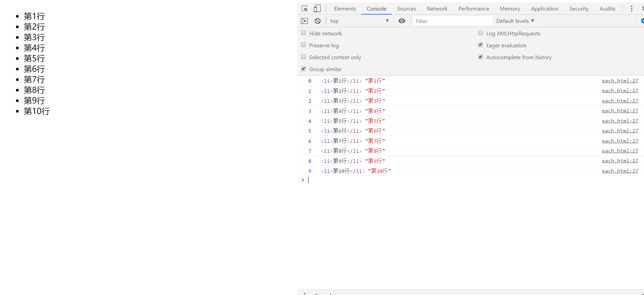
Task: Focus the console Filter input field
Action: point(452,21)
